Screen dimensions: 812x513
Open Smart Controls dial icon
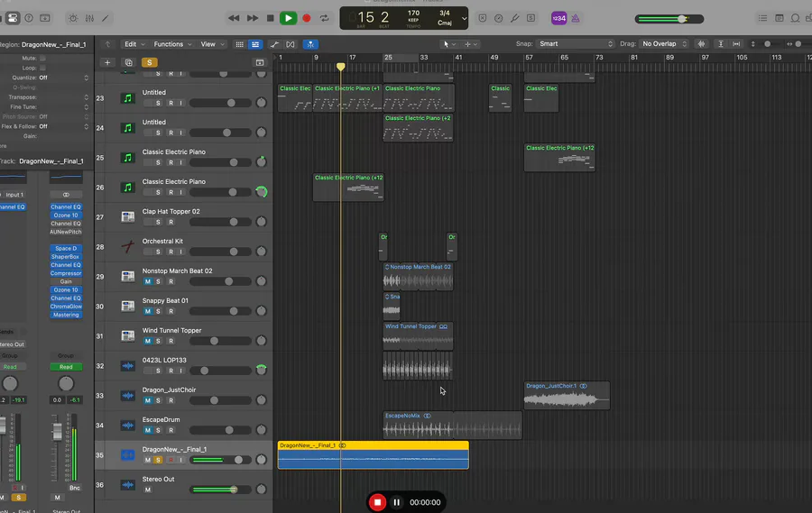click(x=74, y=18)
